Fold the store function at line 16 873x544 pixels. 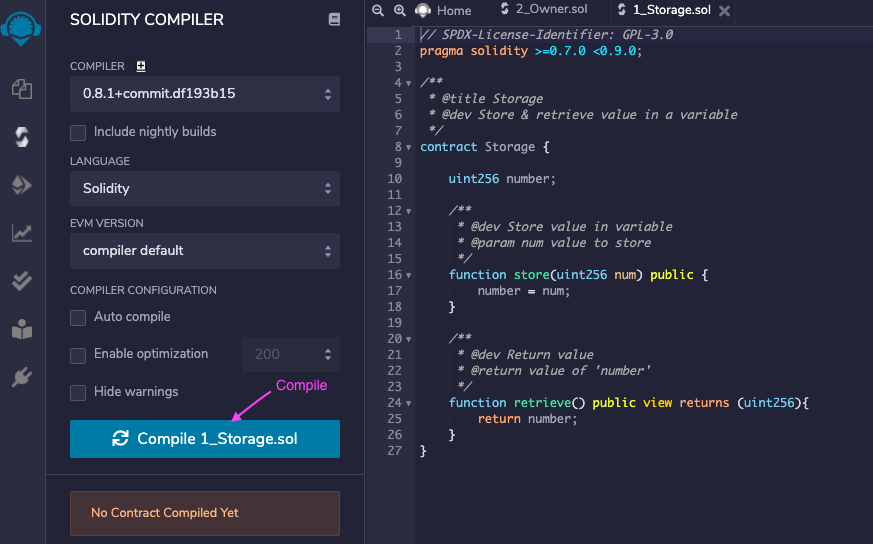pos(409,276)
